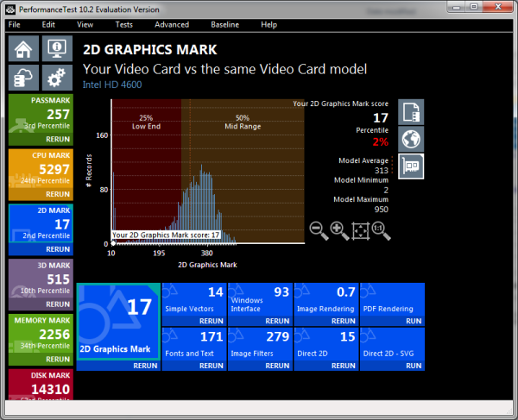This screenshot has height=420, width=518.
Task: Click the Model Maximum value 950
Action: pyautogui.click(x=382, y=210)
